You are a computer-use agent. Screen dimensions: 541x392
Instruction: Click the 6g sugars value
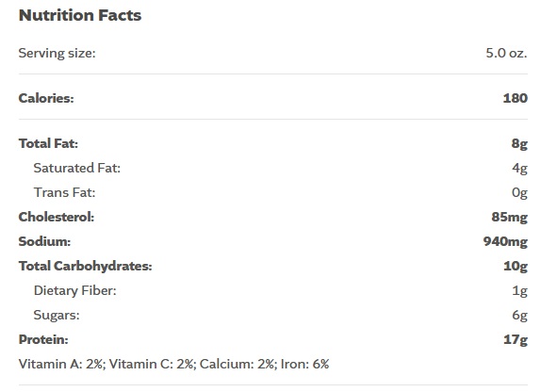519,316
